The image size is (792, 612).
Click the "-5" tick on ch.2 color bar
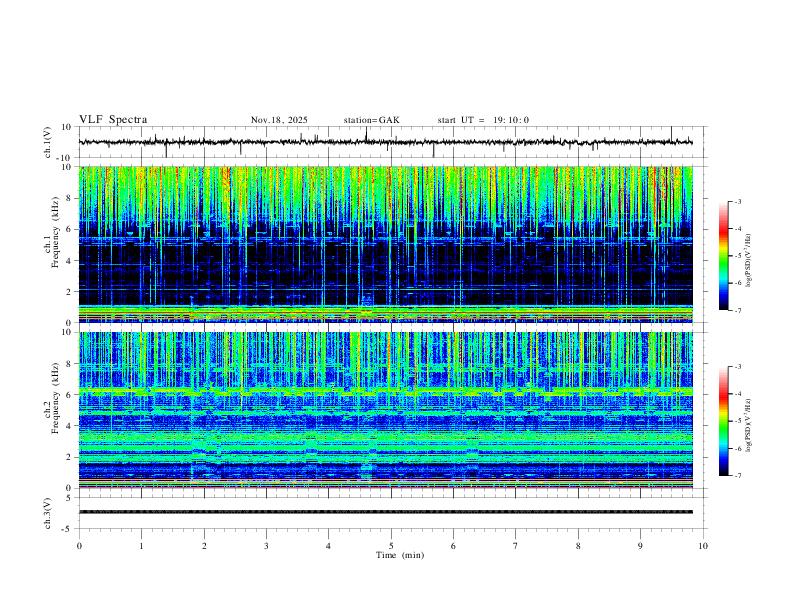coord(737,421)
